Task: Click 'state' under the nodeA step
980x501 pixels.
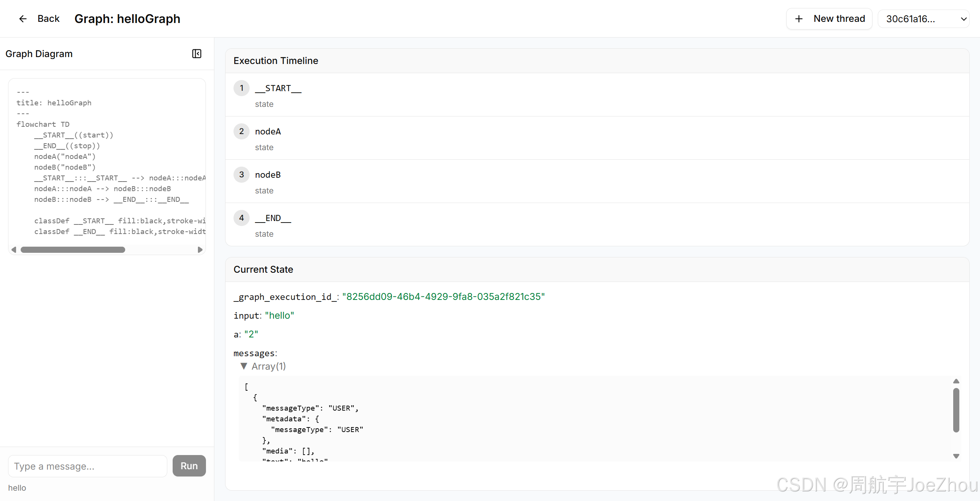Action: pyautogui.click(x=264, y=147)
